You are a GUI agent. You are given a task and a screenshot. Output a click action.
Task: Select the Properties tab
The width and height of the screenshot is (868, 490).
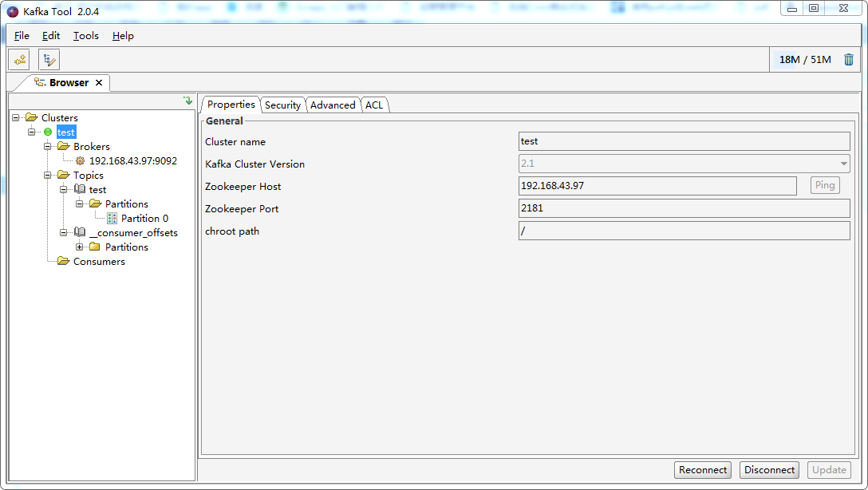coord(231,105)
